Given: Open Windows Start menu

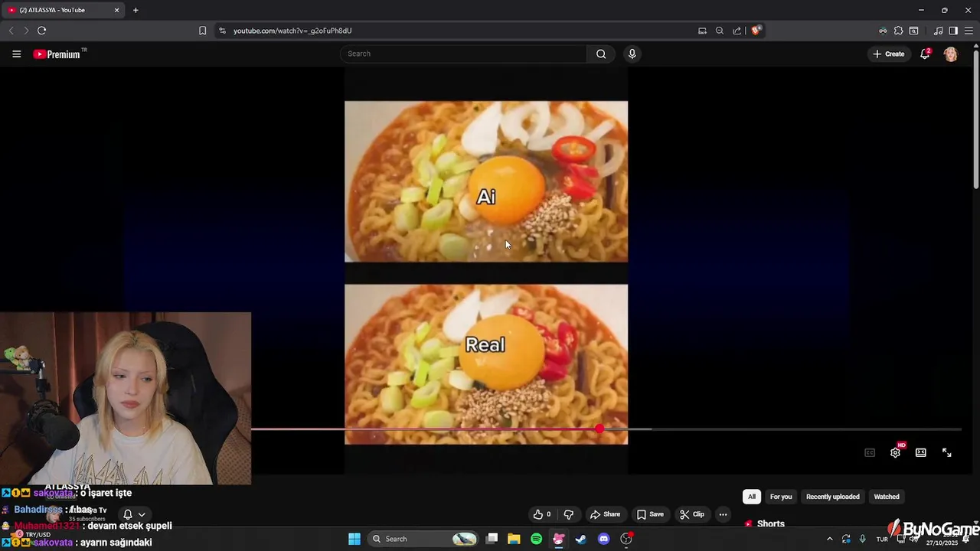Looking at the screenshot, I should (x=354, y=539).
